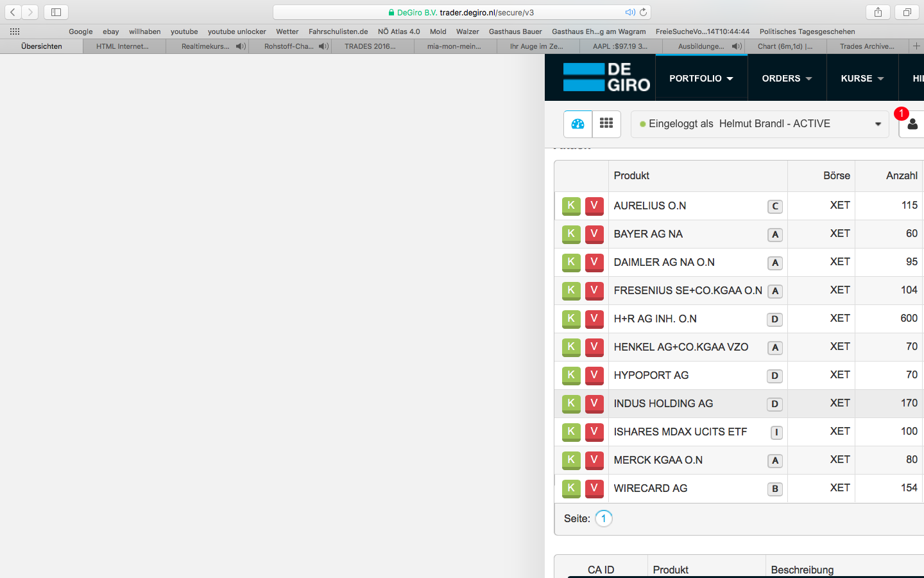Image resolution: width=924 pixels, height=578 pixels.
Task: Open the 'Eingeloggt als Helmut Brandl' account dropdown
Action: coord(760,124)
